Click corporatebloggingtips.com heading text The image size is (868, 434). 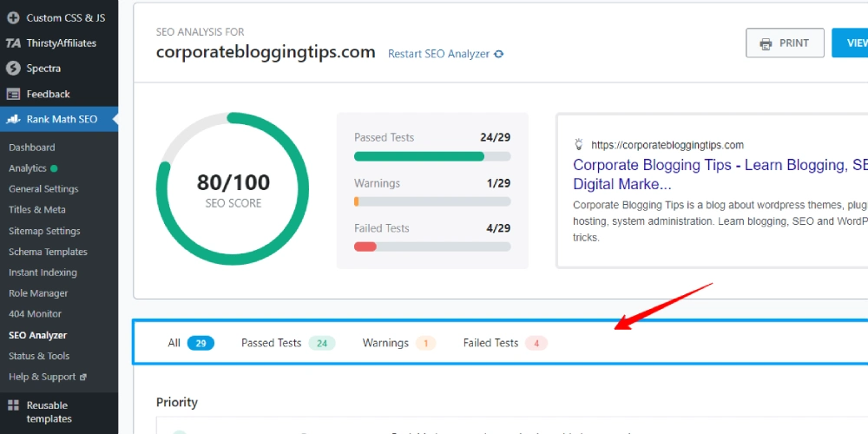tap(266, 52)
